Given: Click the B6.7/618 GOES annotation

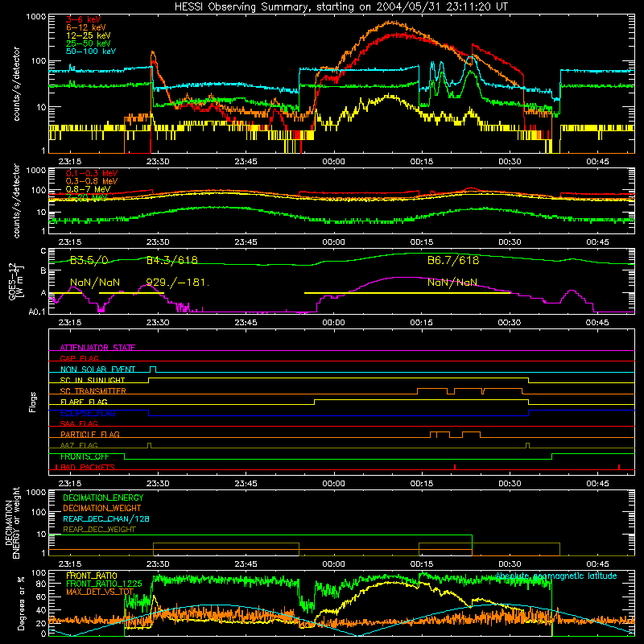Looking at the screenshot, I should [x=453, y=260].
